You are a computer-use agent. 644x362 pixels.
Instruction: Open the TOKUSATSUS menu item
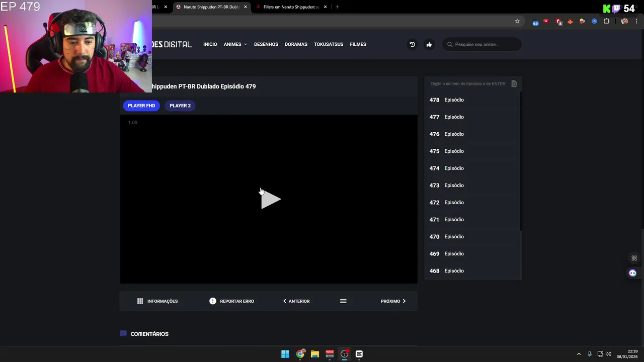[329, 44]
